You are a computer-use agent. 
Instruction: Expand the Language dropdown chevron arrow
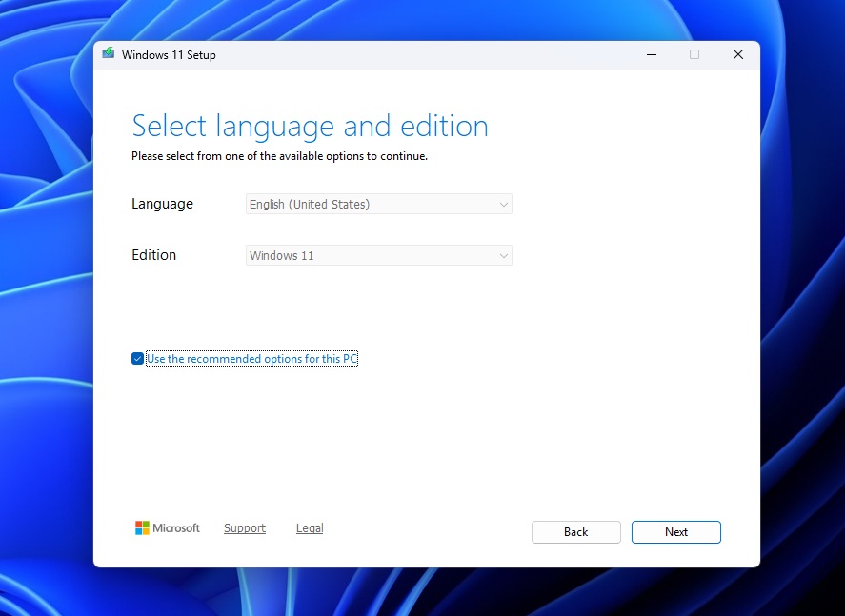pyautogui.click(x=503, y=204)
